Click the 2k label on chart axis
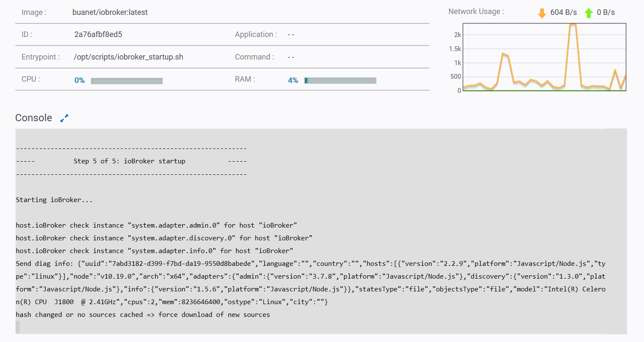This screenshot has height=342, width=644. click(458, 35)
